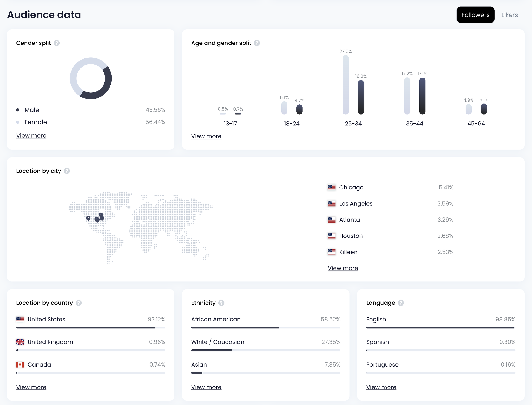Click the Location by country help icon
The width and height of the screenshot is (532, 405).
click(79, 303)
